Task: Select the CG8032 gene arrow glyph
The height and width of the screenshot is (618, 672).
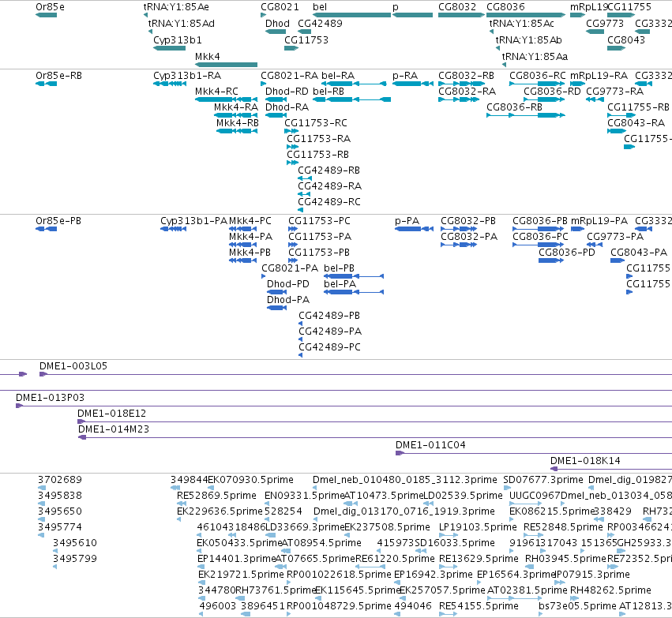Action: coord(461,15)
